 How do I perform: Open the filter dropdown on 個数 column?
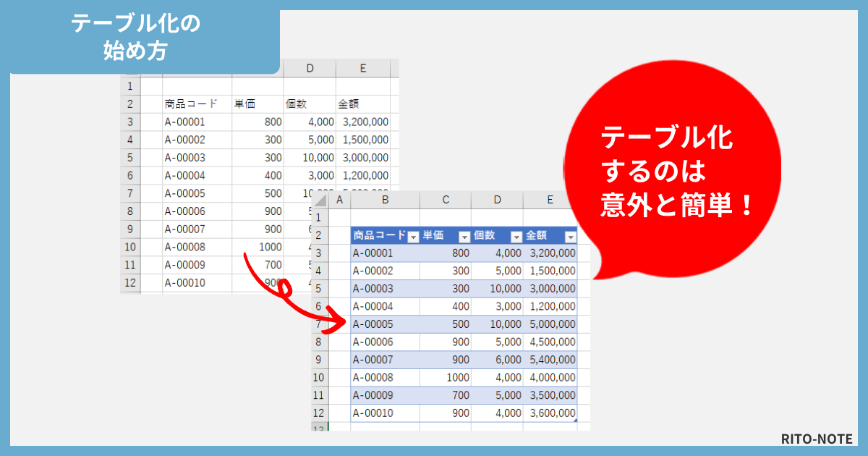516,236
